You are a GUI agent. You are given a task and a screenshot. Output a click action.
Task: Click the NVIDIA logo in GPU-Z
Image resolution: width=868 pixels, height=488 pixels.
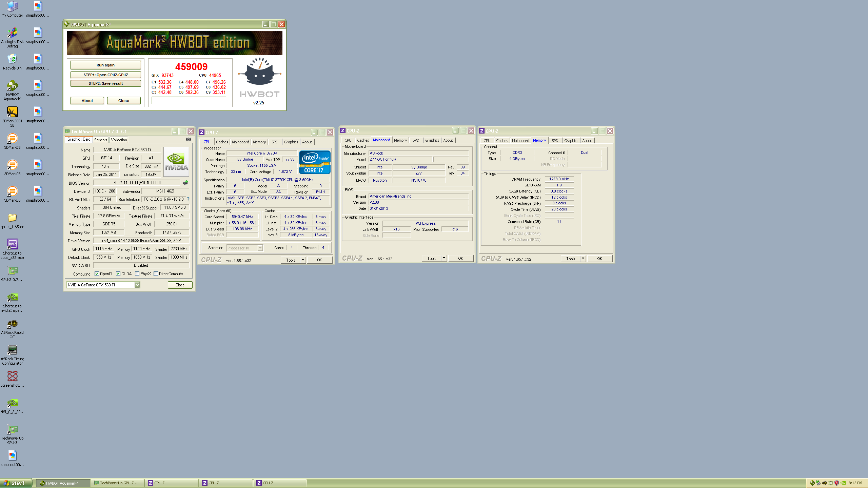coord(176,162)
